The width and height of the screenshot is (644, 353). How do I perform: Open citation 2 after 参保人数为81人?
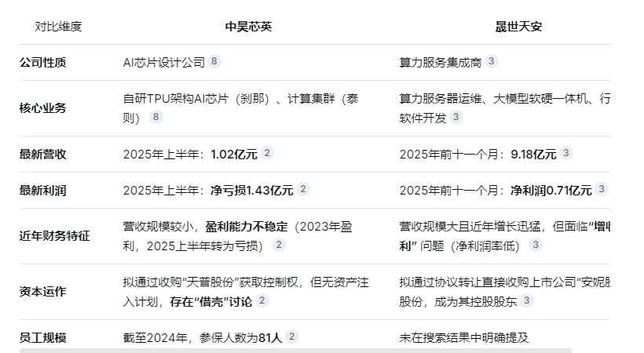click(292, 337)
